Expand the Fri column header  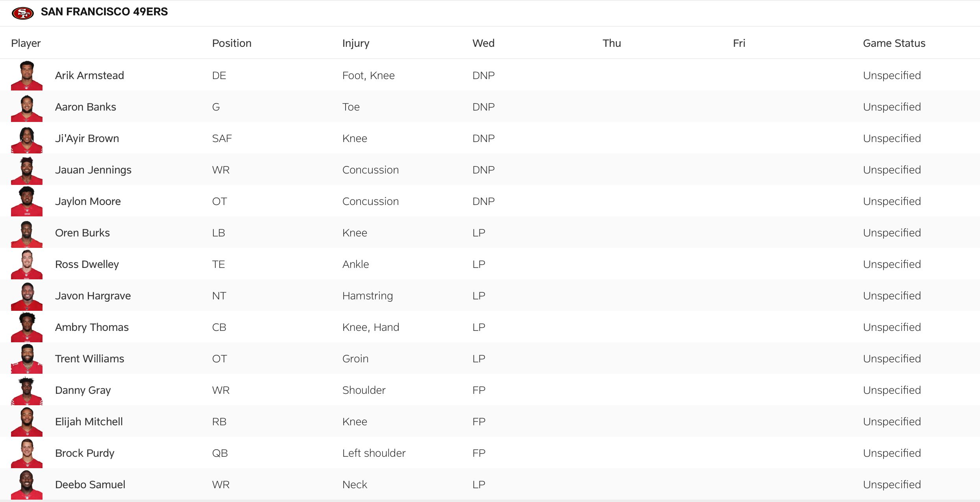point(739,43)
